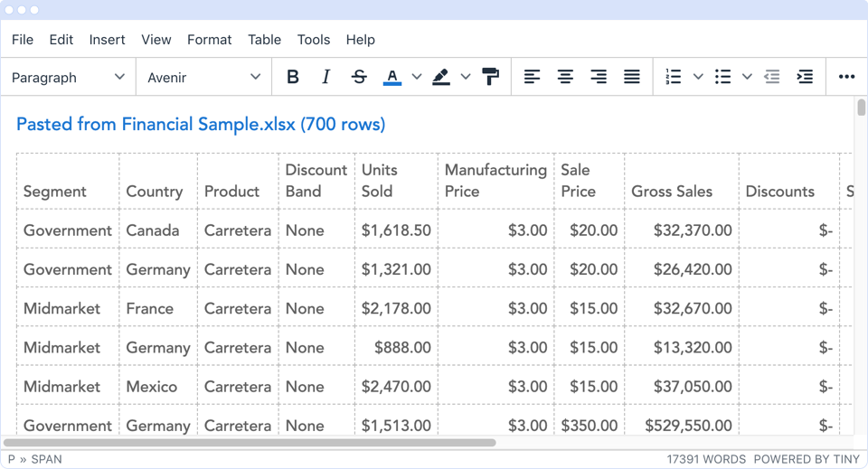
Task: Click the horizontal scrollbar
Action: click(250, 444)
